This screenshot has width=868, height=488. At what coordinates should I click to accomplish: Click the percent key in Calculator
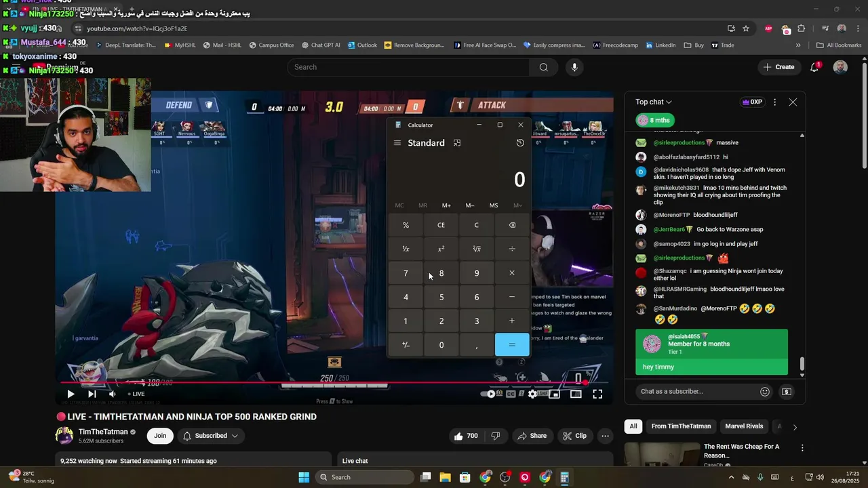[406, 225]
